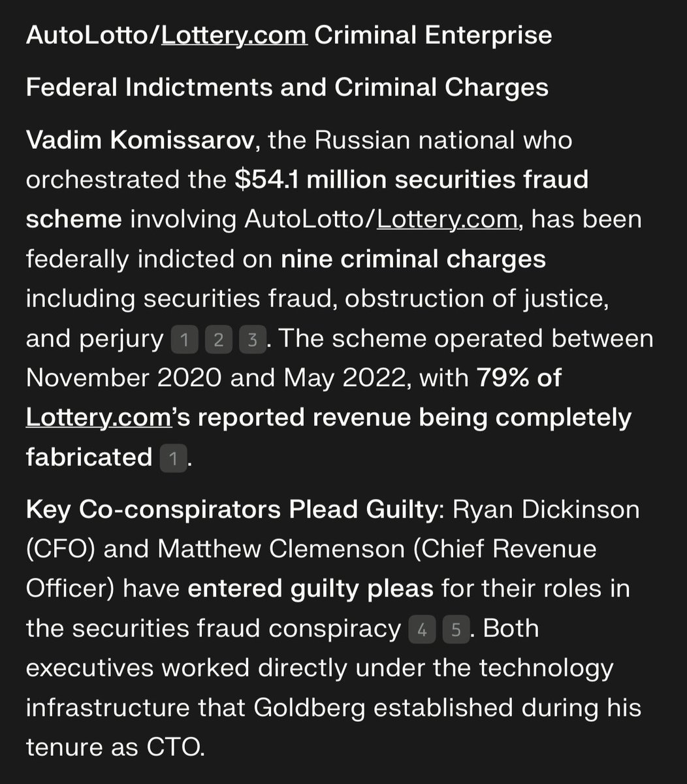Viewport: 687px width, 784px height.
Task: Open citation badge number 4
Action: [421, 630]
